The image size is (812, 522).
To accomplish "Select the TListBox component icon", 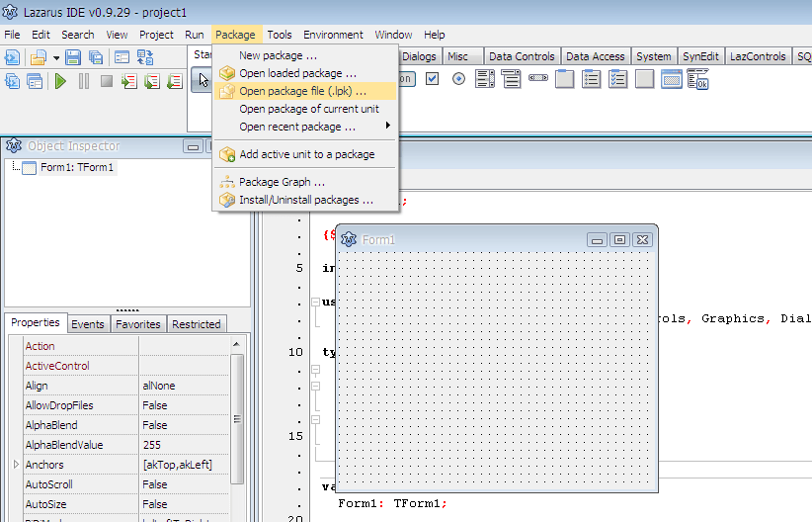I will [485, 79].
